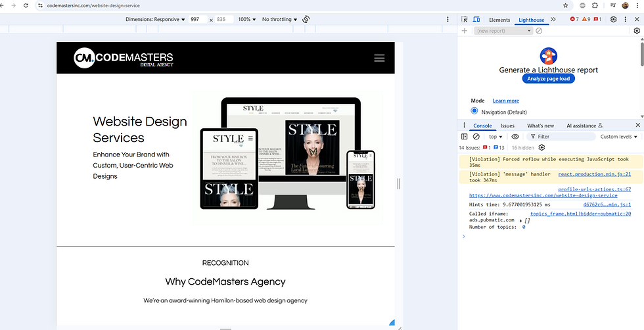Create live expression with the eye icon
This screenshot has width=644, height=330.
tap(515, 137)
